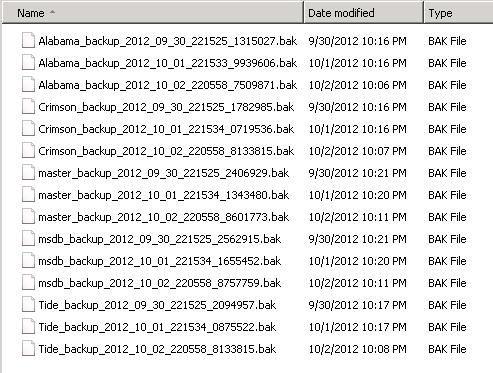Click file icon of master_backup_2012_09_30_221525_2406929.bak
493x373 pixels.
point(28,173)
